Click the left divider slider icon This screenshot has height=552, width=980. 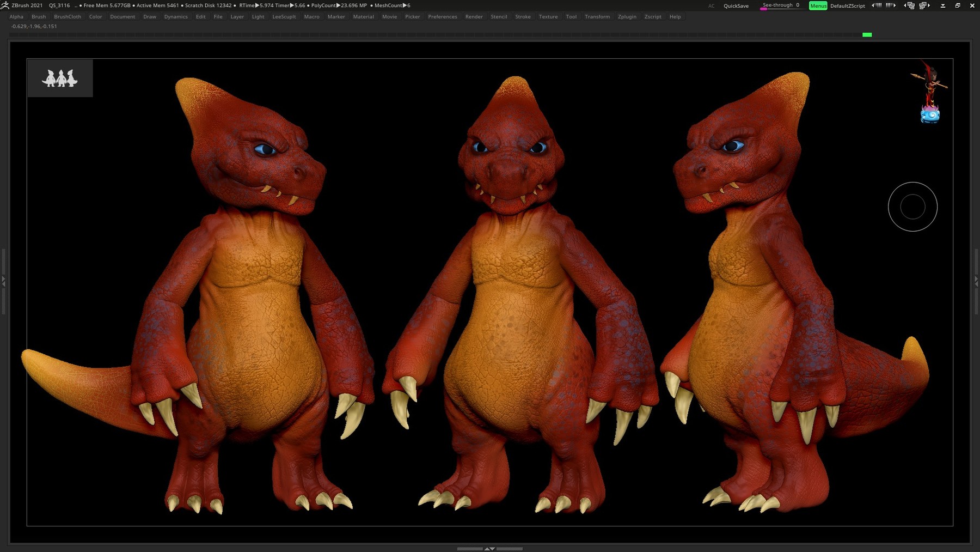click(4, 281)
